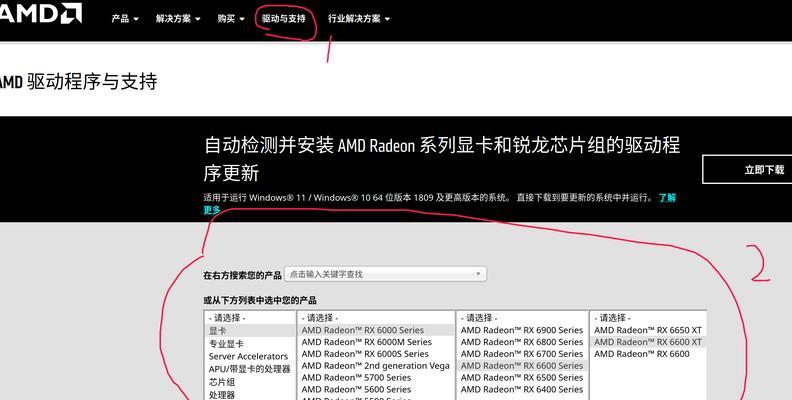This screenshot has width=792, height=400.
Task: Select 芯片组 category
Action: coord(250,382)
